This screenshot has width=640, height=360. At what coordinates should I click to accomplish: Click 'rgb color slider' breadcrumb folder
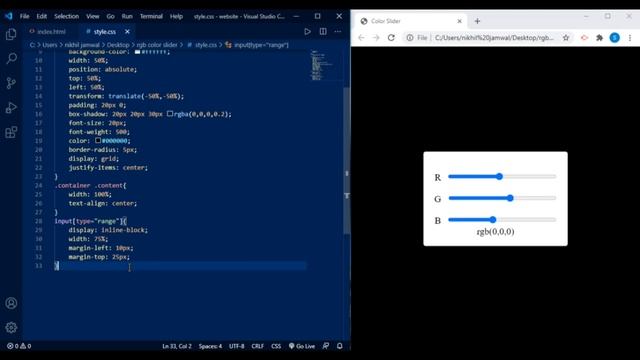click(x=157, y=45)
